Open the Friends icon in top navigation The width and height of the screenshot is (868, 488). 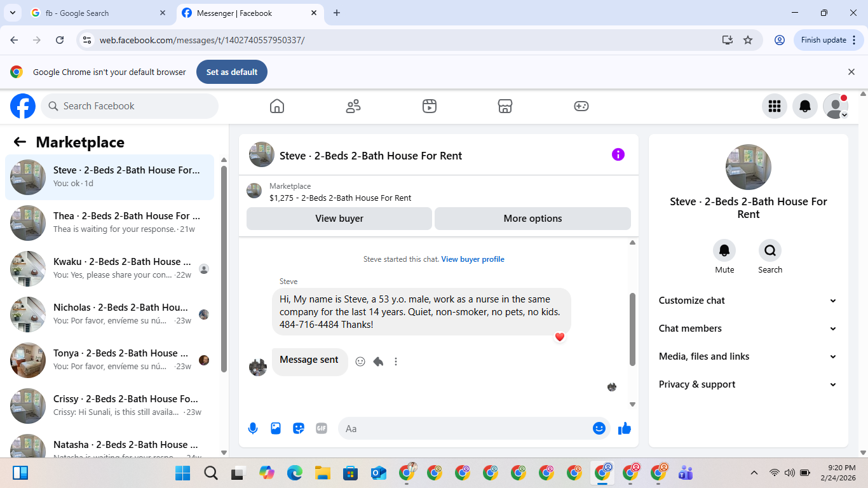353,106
